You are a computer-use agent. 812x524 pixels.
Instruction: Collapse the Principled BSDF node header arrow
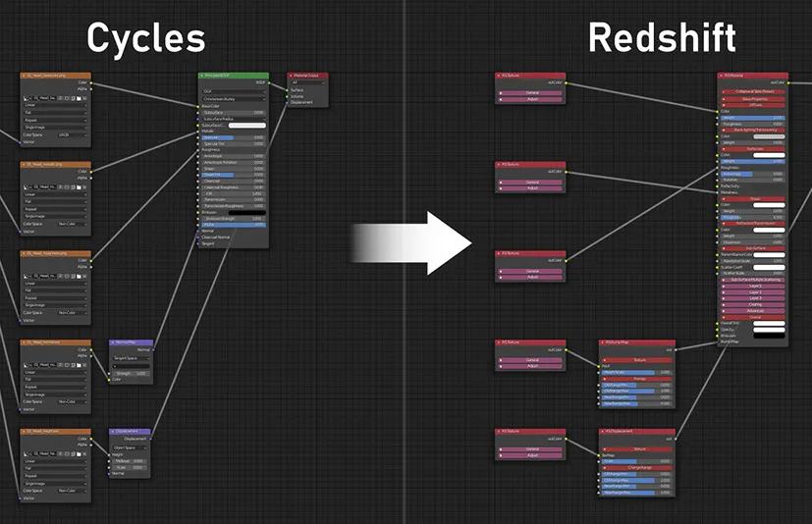point(202,76)
